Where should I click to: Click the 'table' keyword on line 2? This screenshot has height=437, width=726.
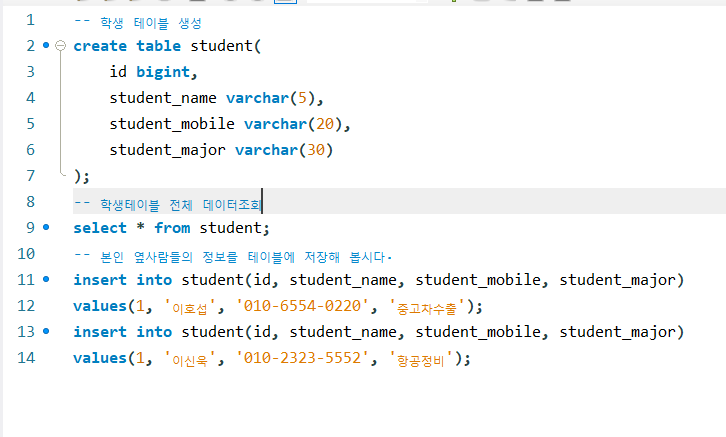(158, 46)
